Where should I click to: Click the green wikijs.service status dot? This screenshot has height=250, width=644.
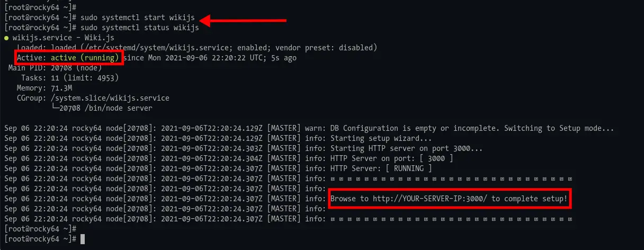6,38
